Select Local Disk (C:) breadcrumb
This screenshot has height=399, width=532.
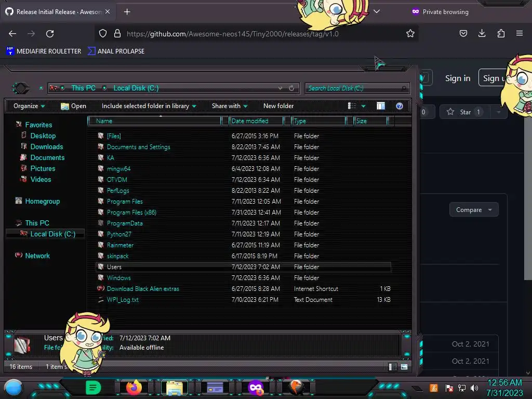pyautogui.click(x=136, y=88)
